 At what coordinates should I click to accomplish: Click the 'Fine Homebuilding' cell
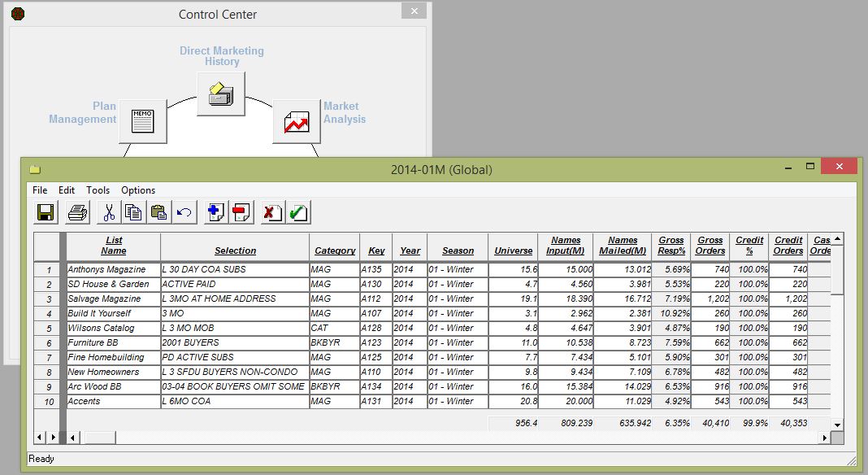(114, 358)
